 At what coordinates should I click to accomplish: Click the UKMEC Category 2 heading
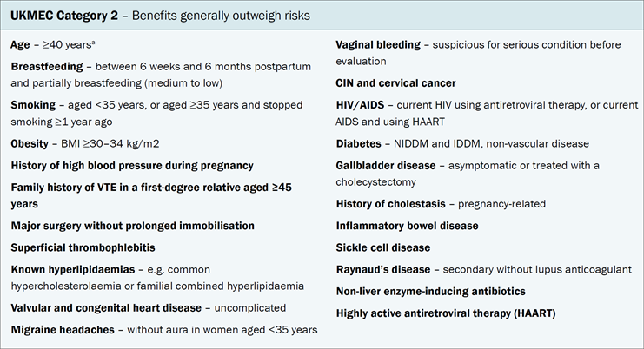pos(160,16)
